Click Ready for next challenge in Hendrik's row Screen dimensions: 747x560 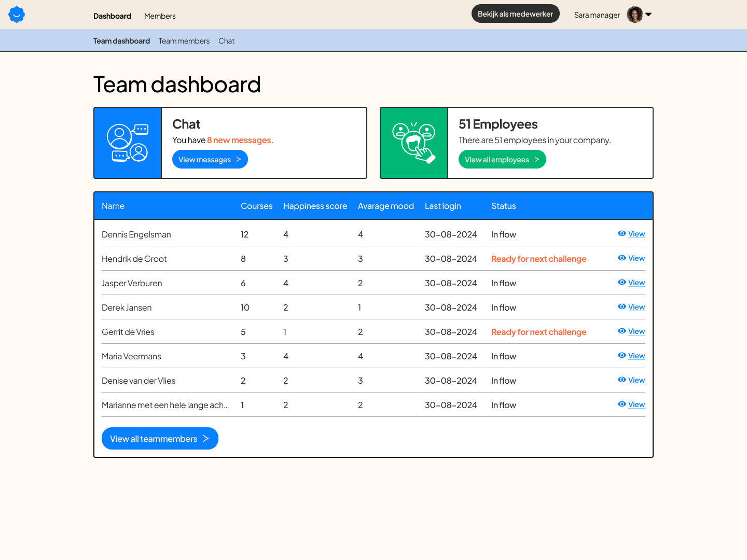[x=539, y=259]
